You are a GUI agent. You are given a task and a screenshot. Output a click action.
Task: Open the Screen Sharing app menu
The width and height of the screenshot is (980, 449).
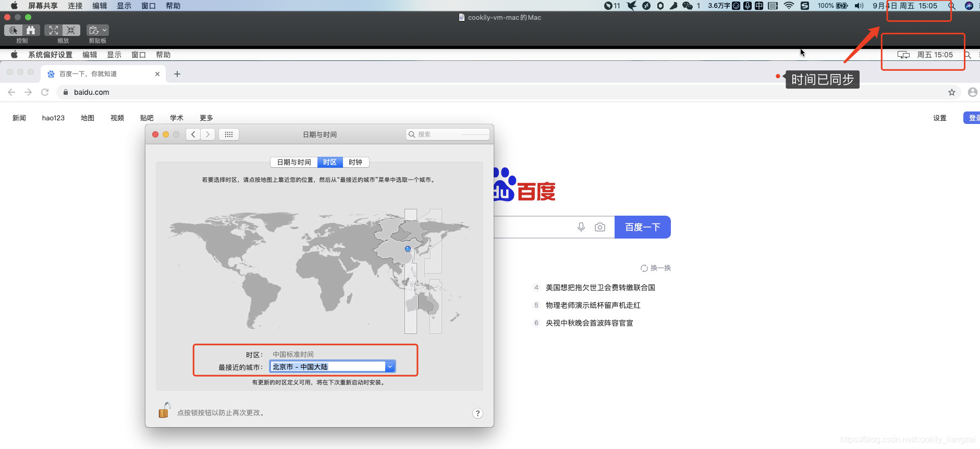click(43, 6)
